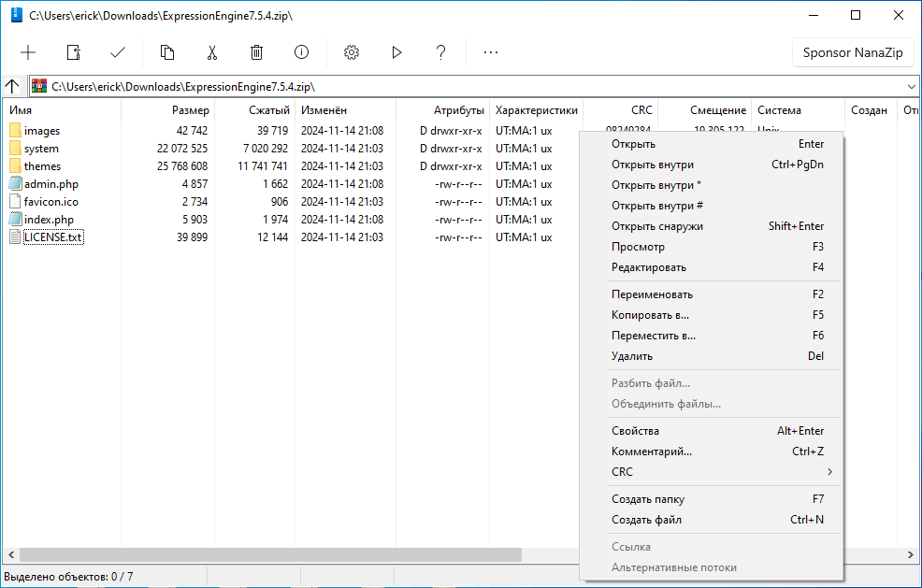Select the LICENSE.txt file icon
Screen dimensions: 922x588
point(15,237)
